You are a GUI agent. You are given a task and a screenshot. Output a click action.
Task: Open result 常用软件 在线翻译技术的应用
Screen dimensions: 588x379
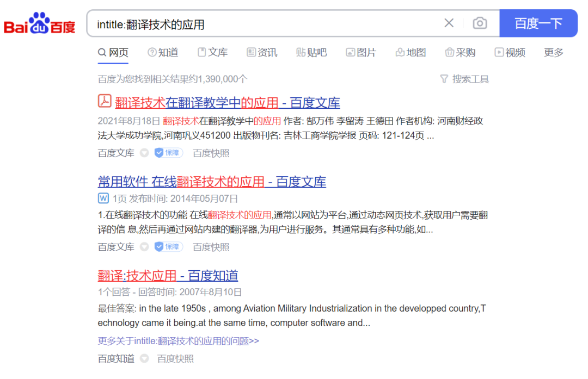212,182
